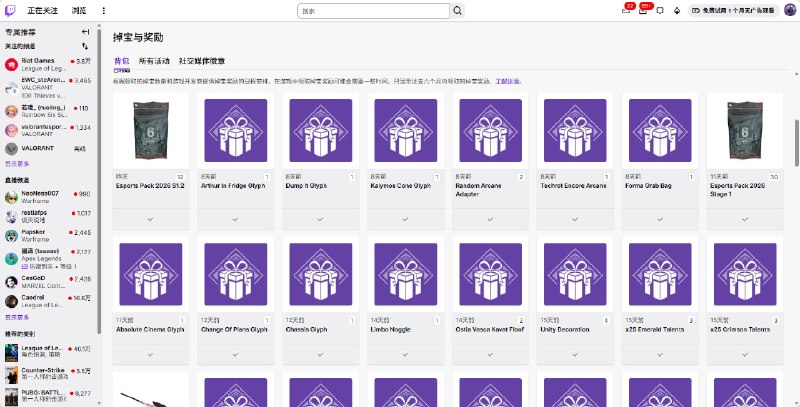
Task: Open the user avatar menu
Action: click(790, 10)
